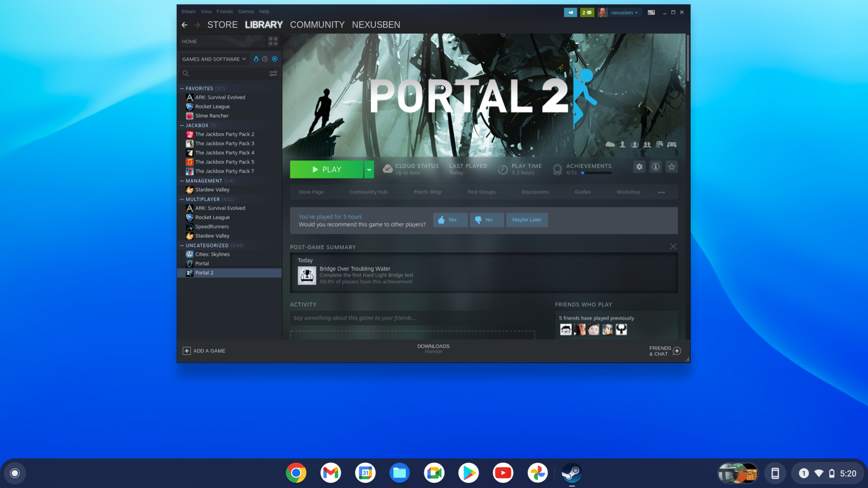The width and height of the screenshot is (868, 488).
Task: Toggle the Linux penguin compatibility filter
Action: (256, 59)
